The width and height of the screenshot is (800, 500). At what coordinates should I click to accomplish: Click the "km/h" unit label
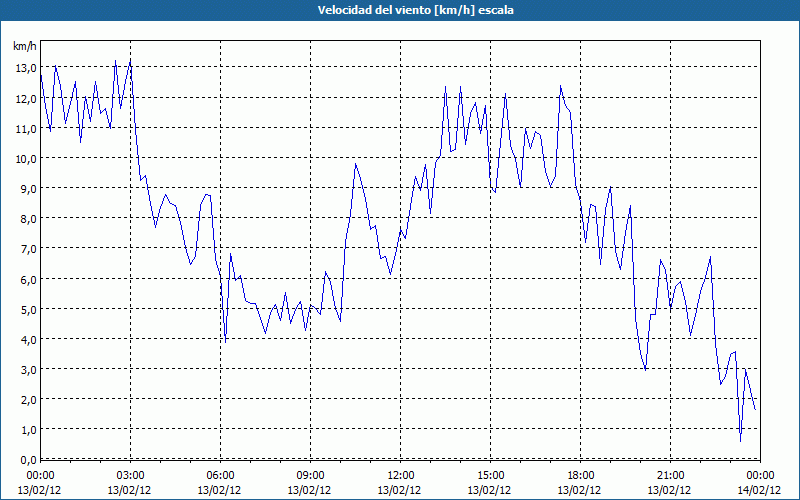tap(24, 46)
